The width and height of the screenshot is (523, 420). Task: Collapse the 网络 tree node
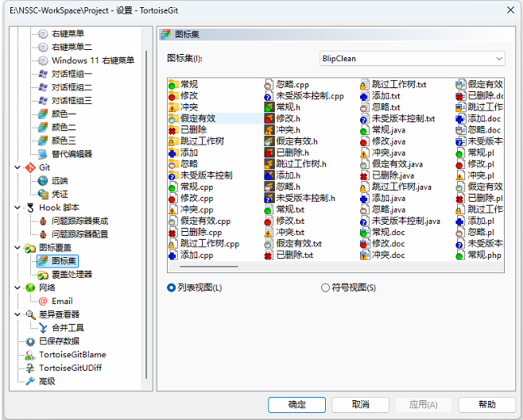click(17, 287)
